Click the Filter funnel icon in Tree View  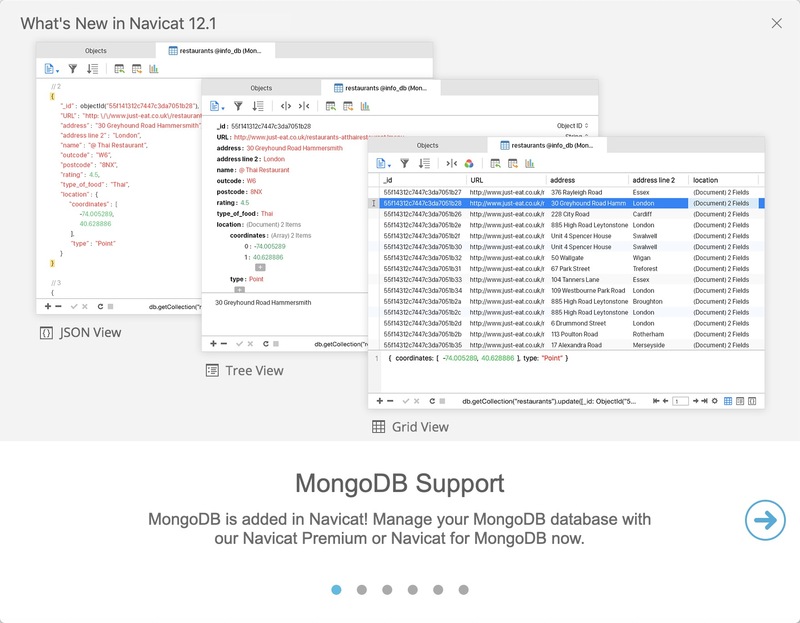[x=238, y=106]
